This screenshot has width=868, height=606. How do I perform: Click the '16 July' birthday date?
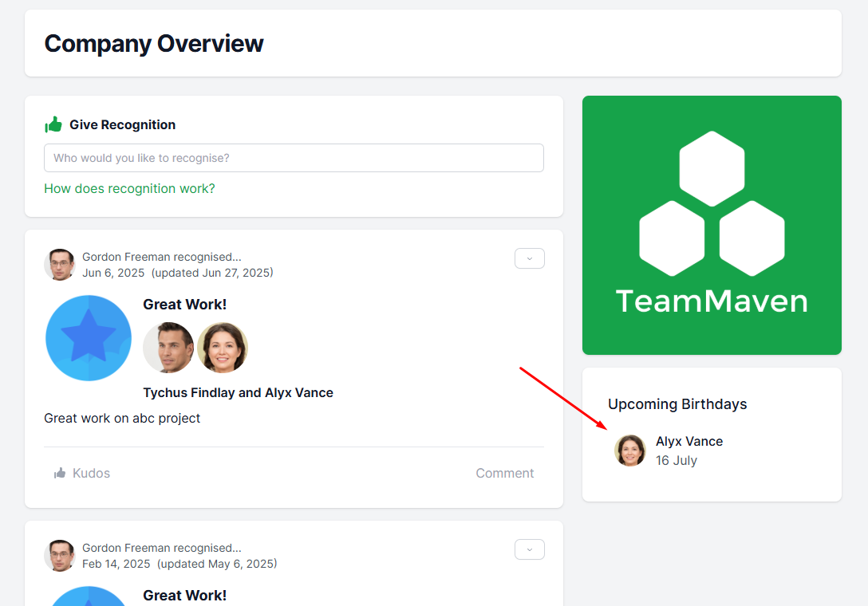tap(677, 460)
